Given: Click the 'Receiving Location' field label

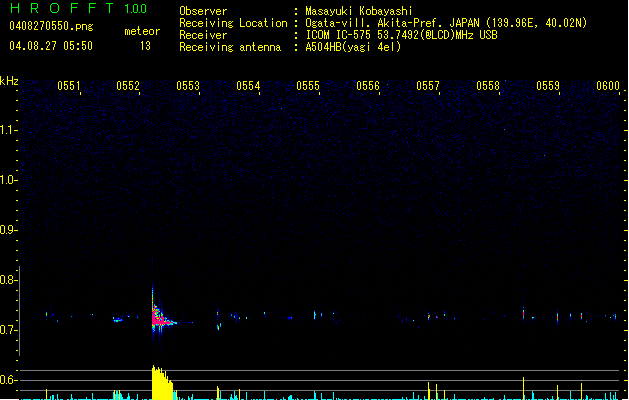Looking at the screenshot, I should pyautogui.click(x=233, y=23).
